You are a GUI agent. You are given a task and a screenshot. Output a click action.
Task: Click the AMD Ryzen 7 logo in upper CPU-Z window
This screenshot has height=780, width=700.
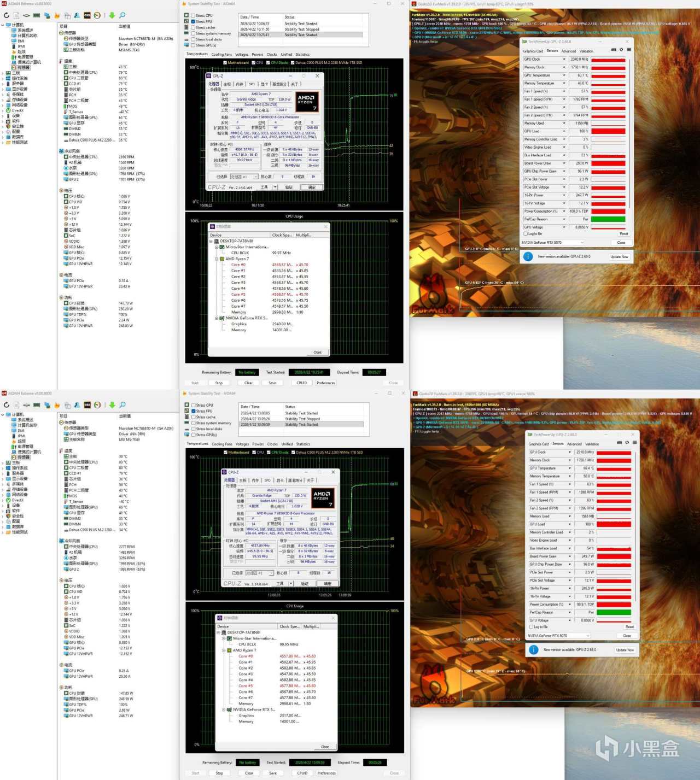[306, 101]
